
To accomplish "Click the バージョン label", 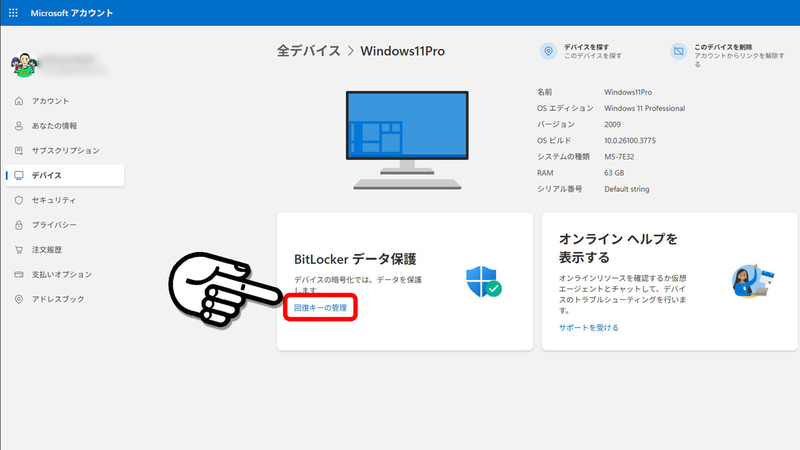I will click(x=556, y=124).
